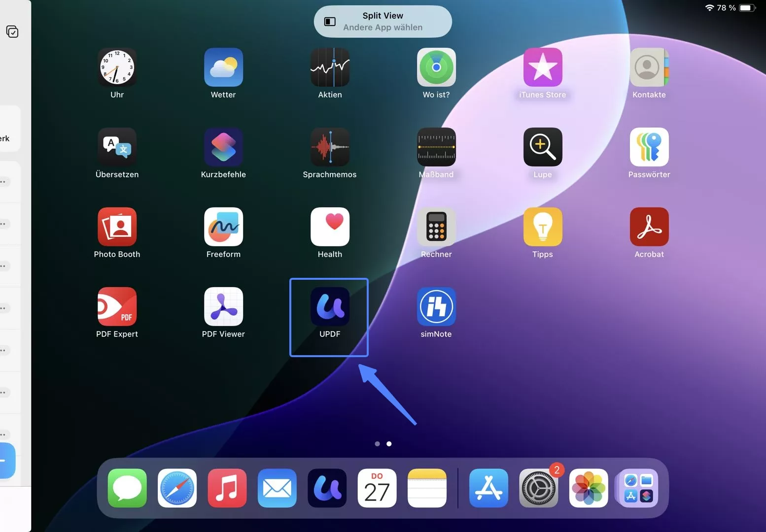The height and width of the screenshot is (532, 766).
Task: Open Photo Booth
Action: point(117,227)
